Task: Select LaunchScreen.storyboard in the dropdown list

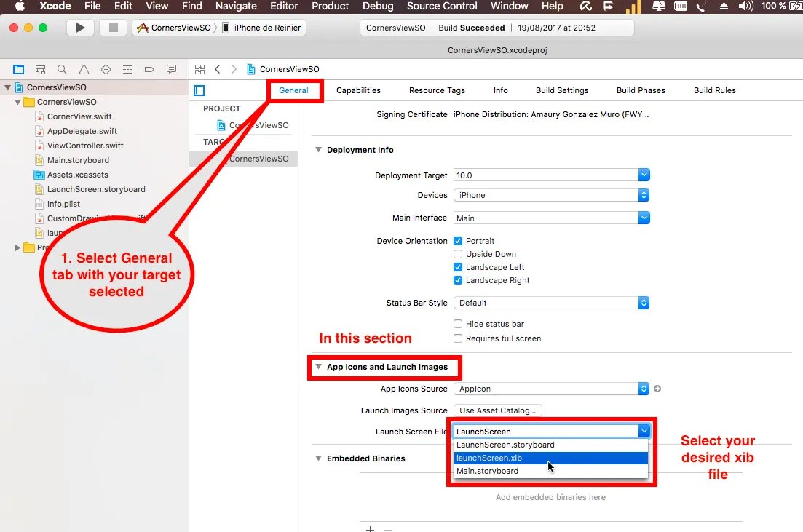Action: click(551, 445)
